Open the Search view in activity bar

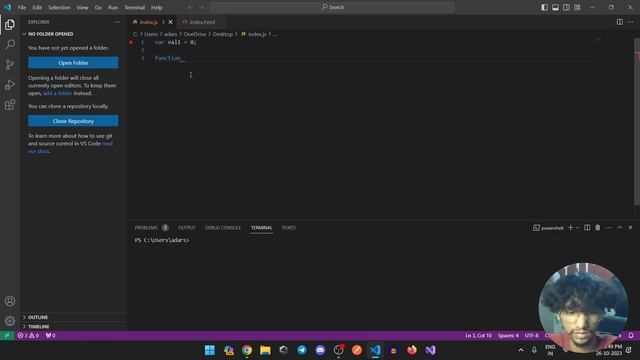pos(10,44)
